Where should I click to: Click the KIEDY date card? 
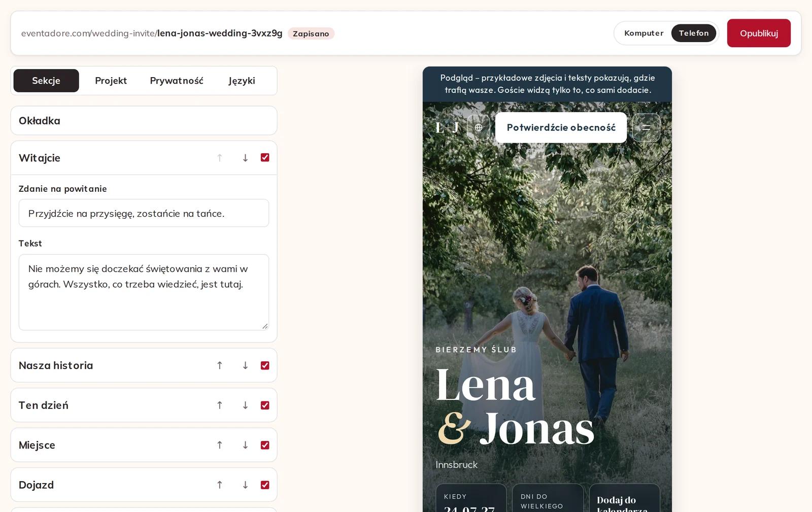[x=471, y=498]
